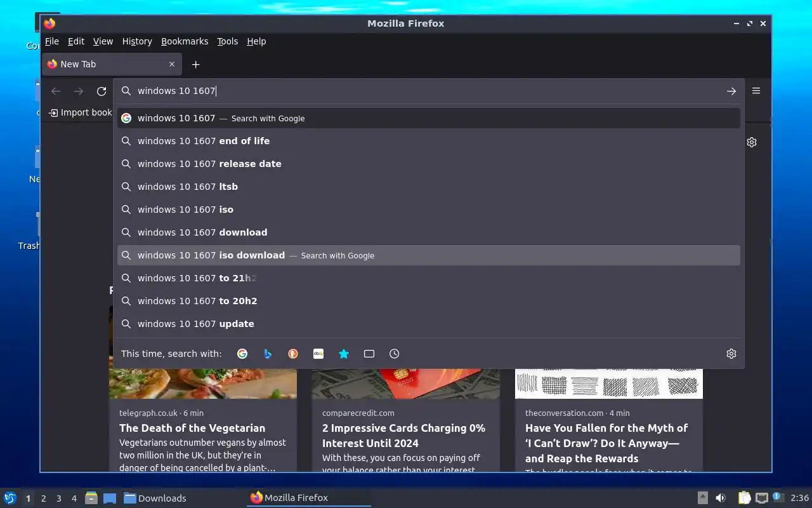
Task: Close the New Tab tab
Action: pyautogui.click(x=172, y=64)
